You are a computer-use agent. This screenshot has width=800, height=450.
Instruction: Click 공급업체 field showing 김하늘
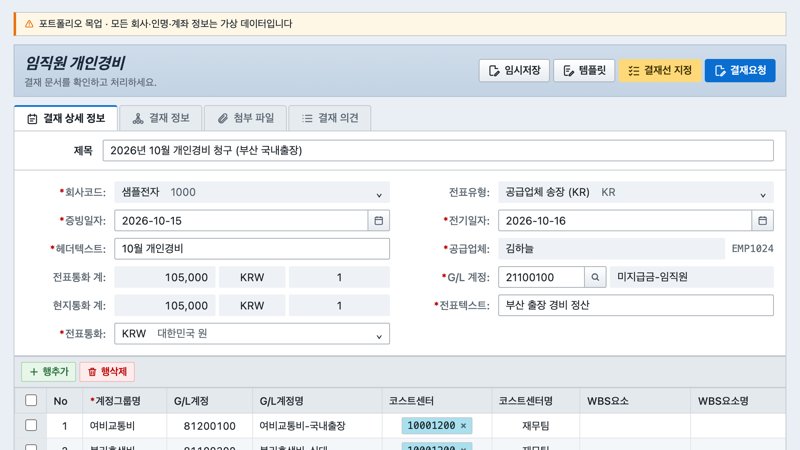[611, 249]
